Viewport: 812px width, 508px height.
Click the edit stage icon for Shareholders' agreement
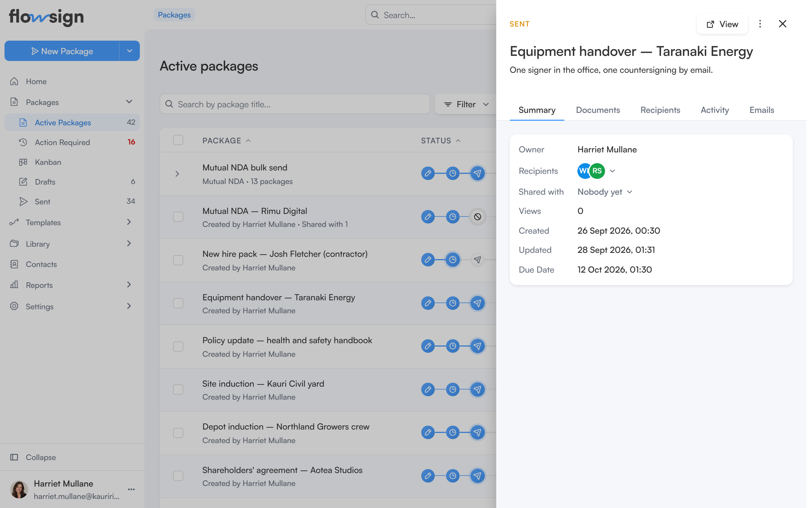pyautogui.click(x=428, y=476)
